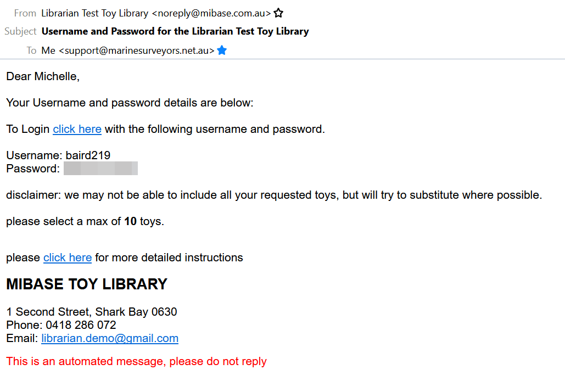The height and width of the screenshot is (392, 565).
Task: Click the MIBASE TOY LIBRARY heading
Action: [87, 284]
